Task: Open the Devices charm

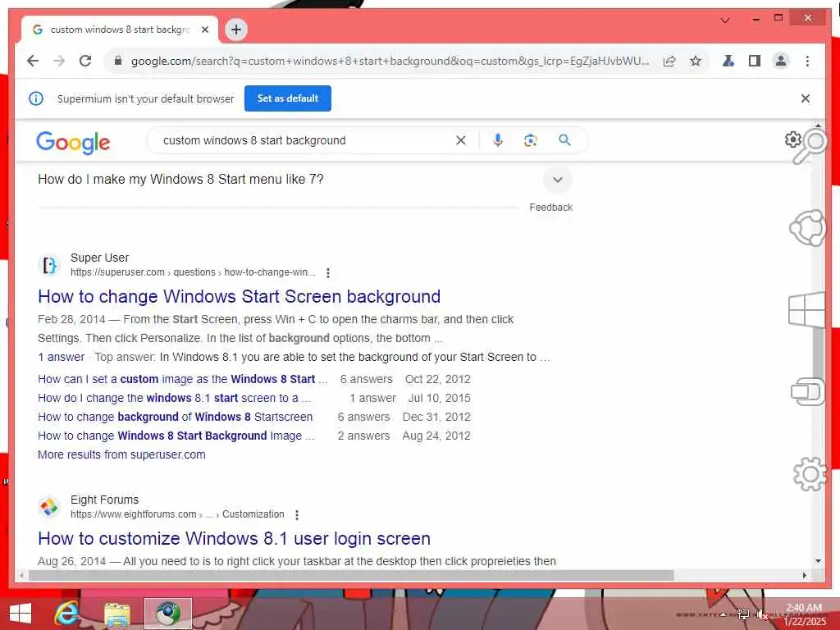Action: point(808,391)
